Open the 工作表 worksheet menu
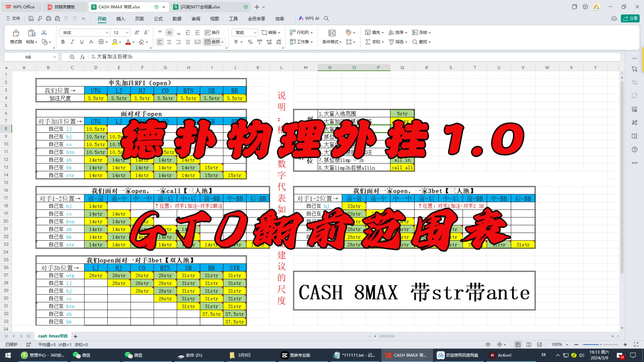Viewport: 644px width, 362px height. coord(301,42)
